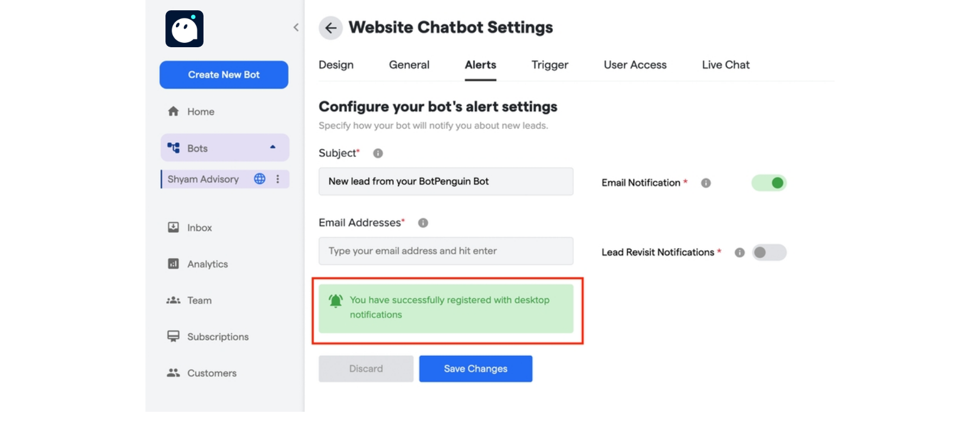The height and width of the screenshot is (440, 980).
Task: Open the Live Chat tab
Action: coord(726,65)
